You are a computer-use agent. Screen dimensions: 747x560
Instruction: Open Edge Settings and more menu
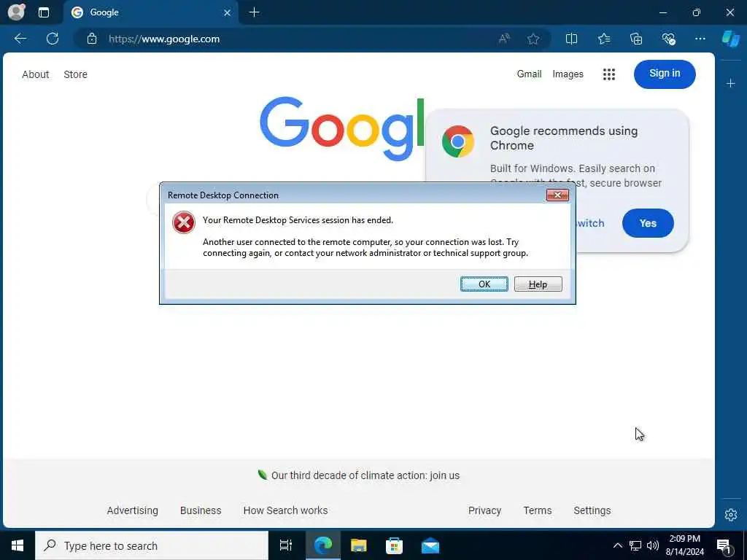(700, 39)
